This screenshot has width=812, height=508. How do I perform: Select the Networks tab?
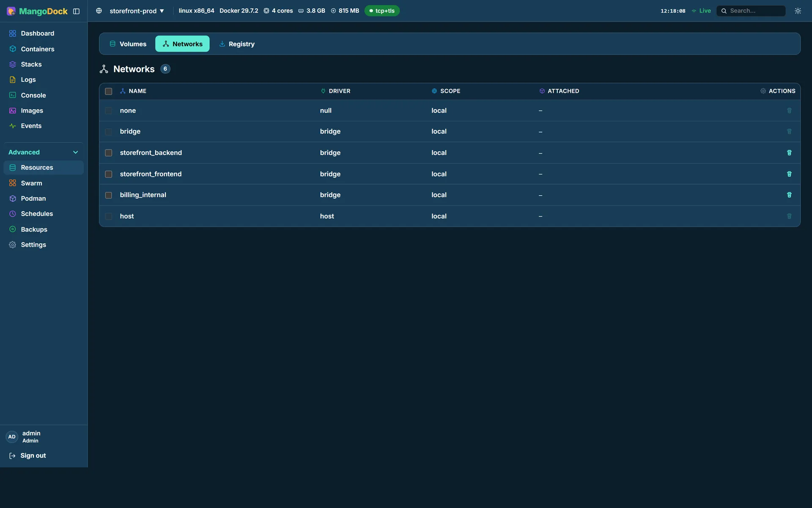[182, 44]
